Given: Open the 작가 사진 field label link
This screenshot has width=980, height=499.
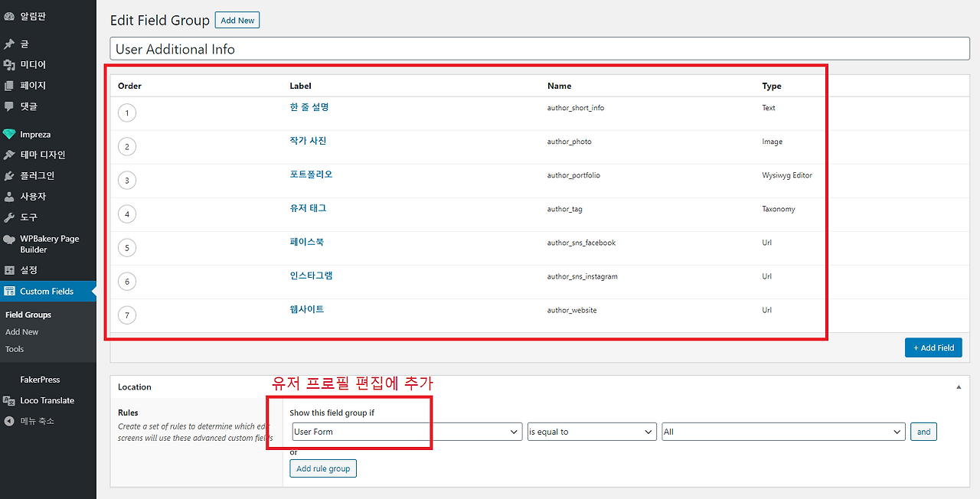Looking at the screenshot, I should (309, 141).
